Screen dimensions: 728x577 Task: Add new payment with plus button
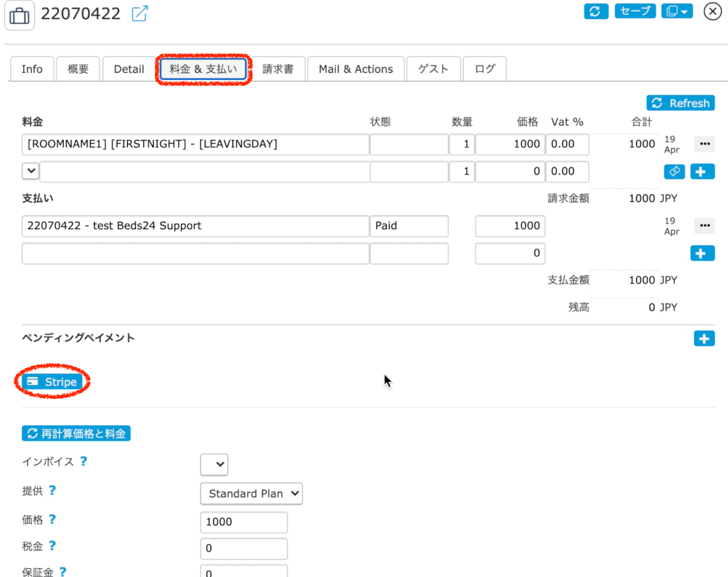[x=702, y=253]
